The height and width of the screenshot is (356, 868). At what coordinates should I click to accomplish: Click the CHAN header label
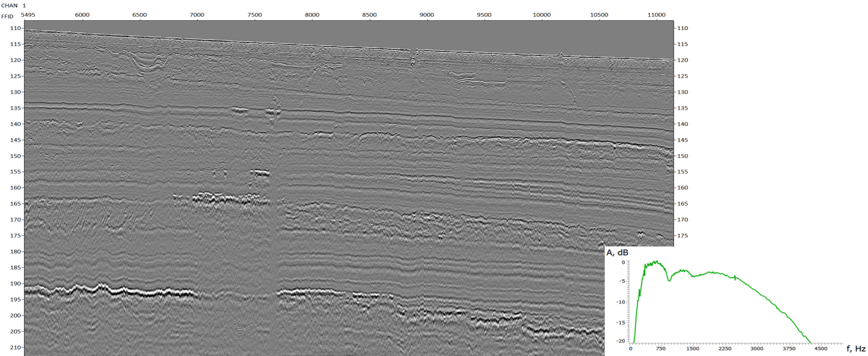pos(10,5)
